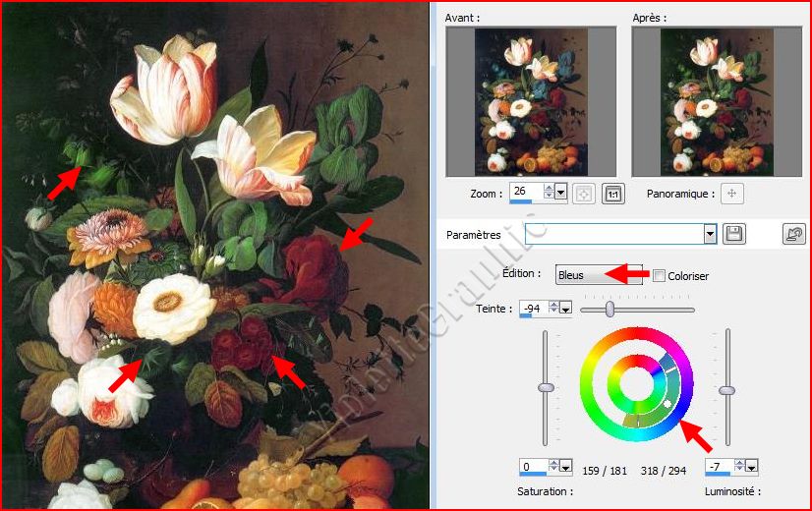Expand the Paramètres preset combo box
The height and width of the screenshot is (511, 812).
(710, 234)
